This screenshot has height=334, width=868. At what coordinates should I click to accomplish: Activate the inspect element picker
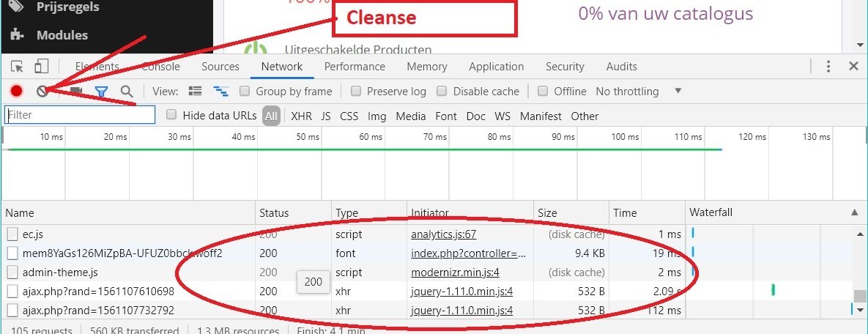(18, 67)
